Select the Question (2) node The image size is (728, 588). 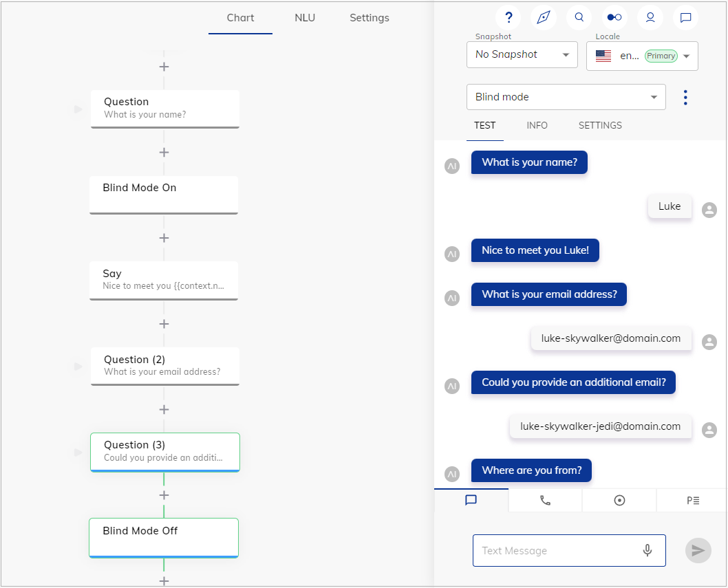pos(165,367)
